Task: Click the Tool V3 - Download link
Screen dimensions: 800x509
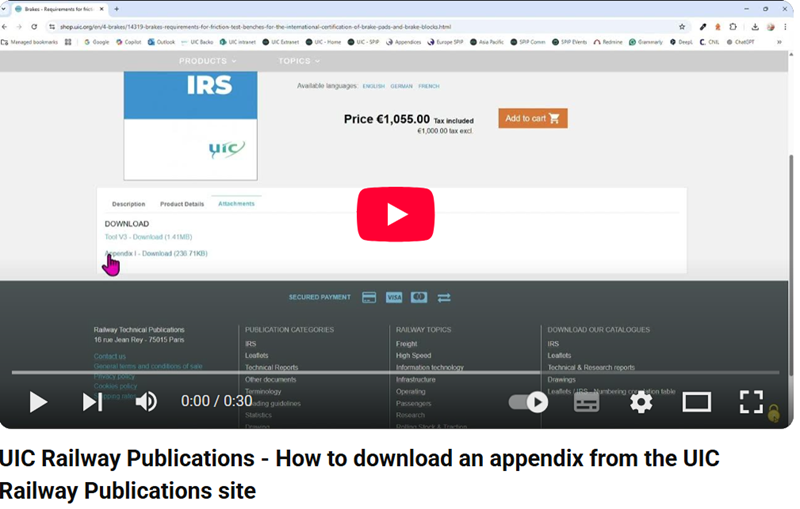Action: coord(148,237)
